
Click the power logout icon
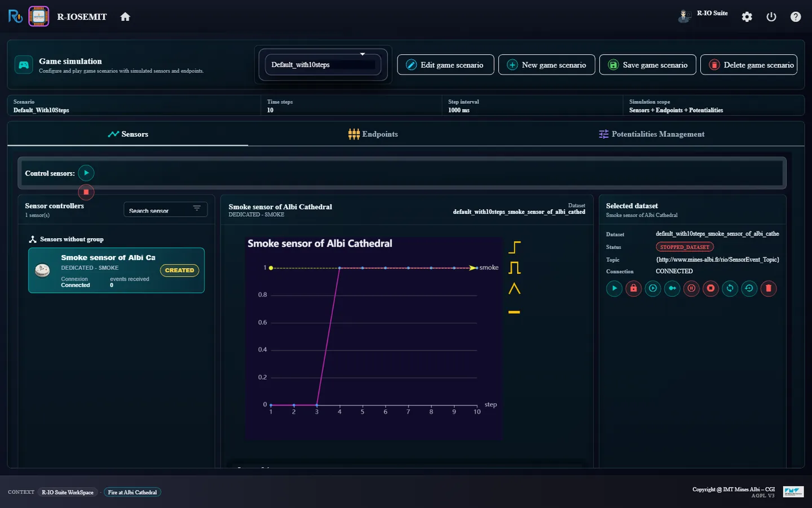pos(771,17)
